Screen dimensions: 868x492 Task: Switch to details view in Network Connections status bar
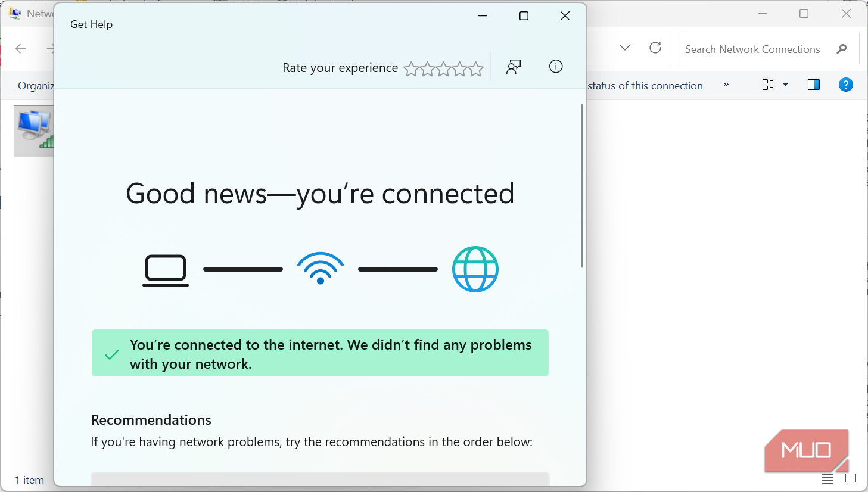pyautogui.click(x=827, y=479)
